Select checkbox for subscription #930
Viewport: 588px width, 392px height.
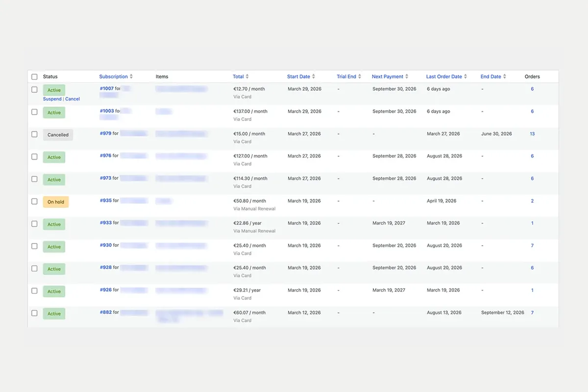pyautogui.click(x=34, y=246)
